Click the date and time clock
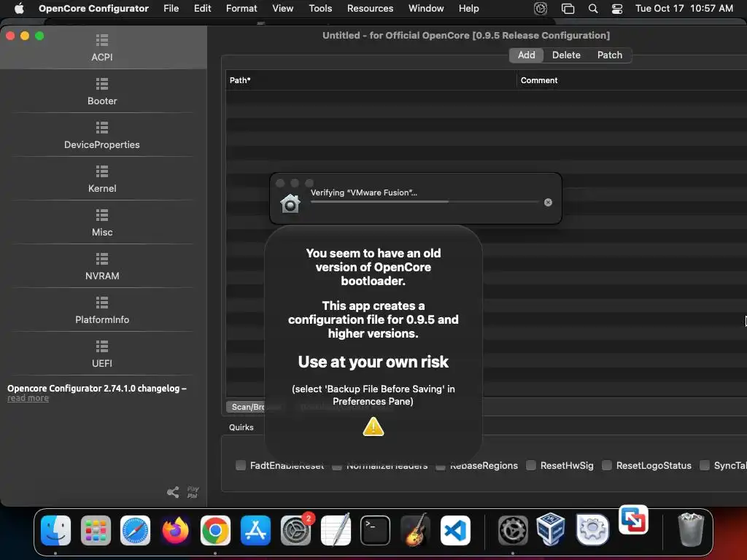 (x=684, y=9)
